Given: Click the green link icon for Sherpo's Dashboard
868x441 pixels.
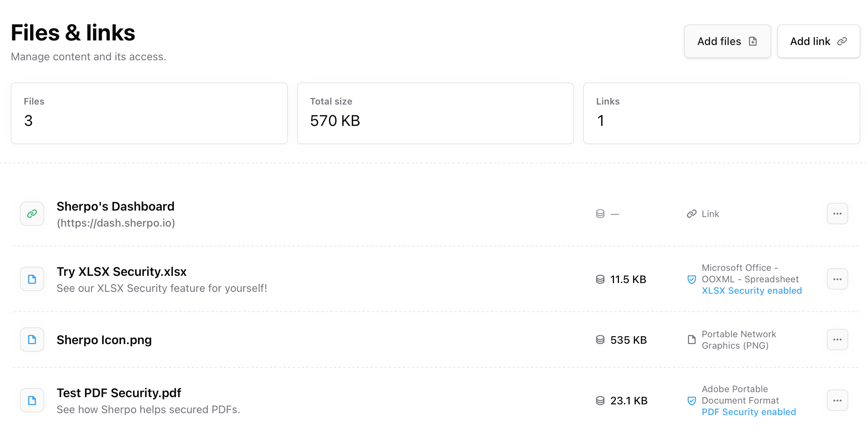Looking at the screenshot, I should point(32,214).
